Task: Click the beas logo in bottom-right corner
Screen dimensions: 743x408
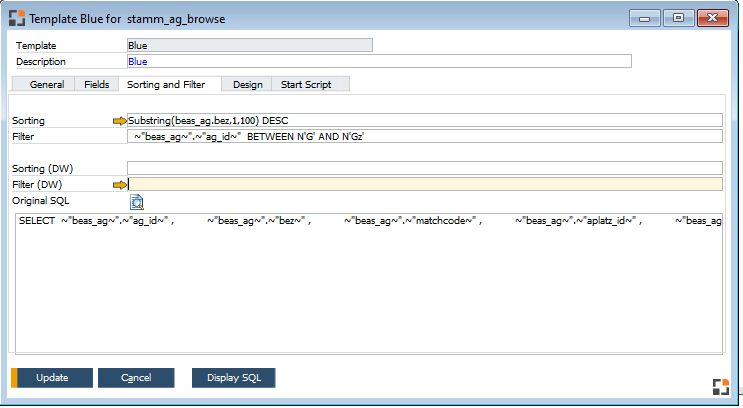Action: pos(719,388)
